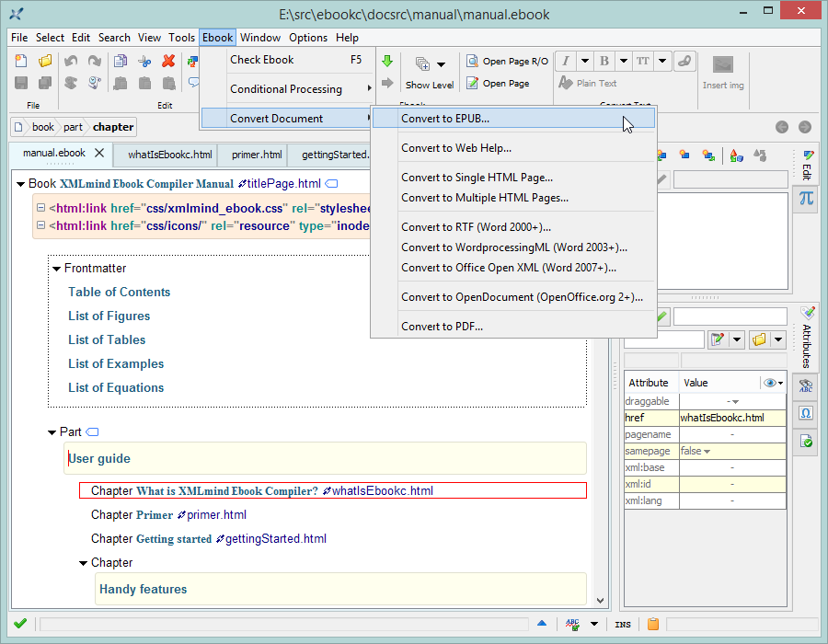Click the binoculars ABC search side icon
Image resolution: width=828 pixels, height=644 pixels.
click(806, 385)
